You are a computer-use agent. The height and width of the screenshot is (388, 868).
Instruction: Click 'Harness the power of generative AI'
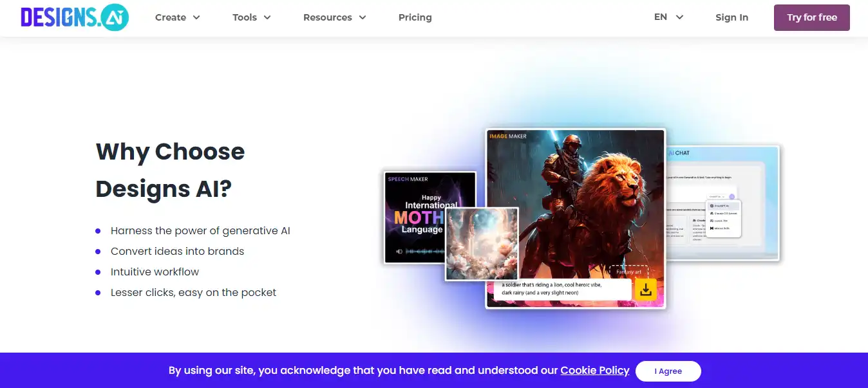tap(200, 230)
